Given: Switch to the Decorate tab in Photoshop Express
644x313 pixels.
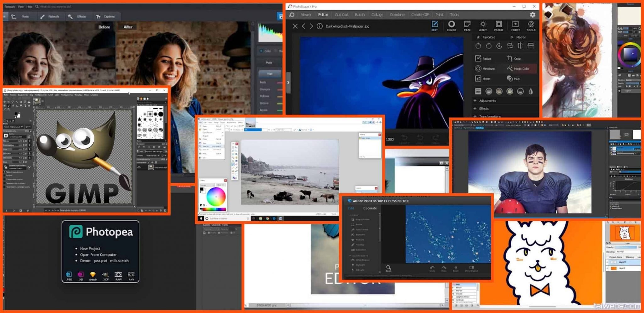Looking at the screenshot, I should click(370, 208).
